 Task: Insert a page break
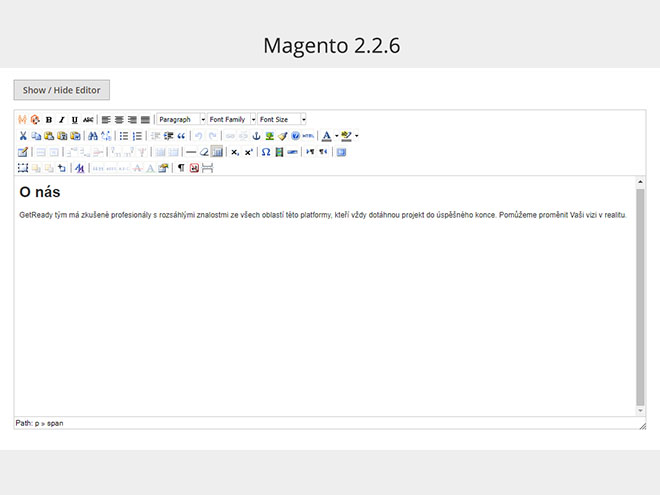208,168
